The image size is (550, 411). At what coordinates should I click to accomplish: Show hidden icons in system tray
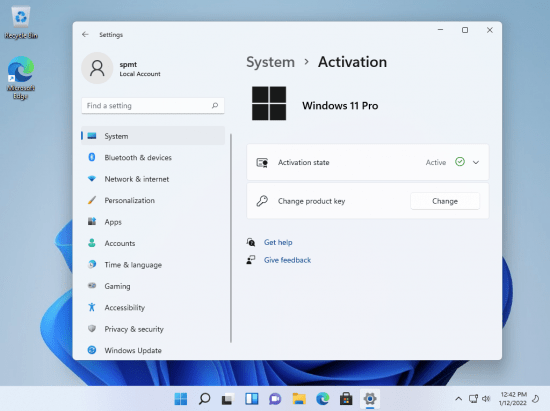pos(458,399)
